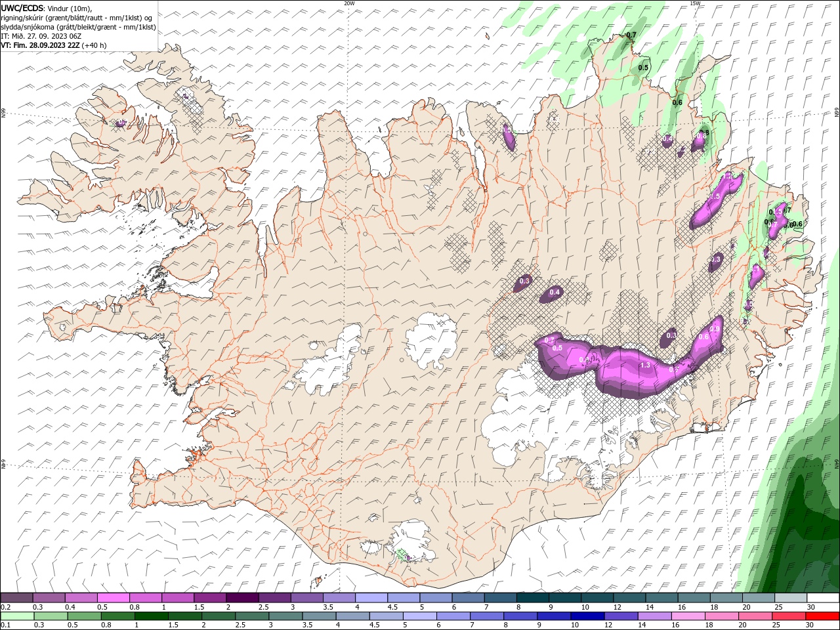Click the 1.3 snowfall value label
This screenshot has width=840, height=630.
tap(644, 366)
